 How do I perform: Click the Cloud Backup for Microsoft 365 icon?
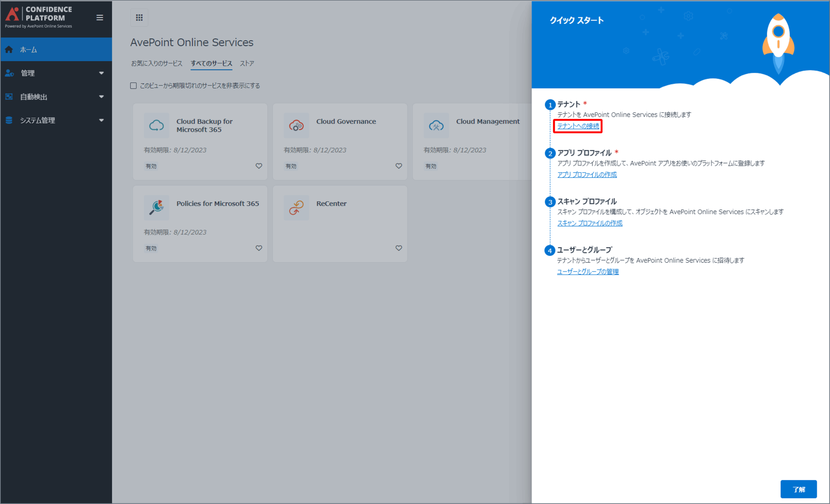[156, 125]
